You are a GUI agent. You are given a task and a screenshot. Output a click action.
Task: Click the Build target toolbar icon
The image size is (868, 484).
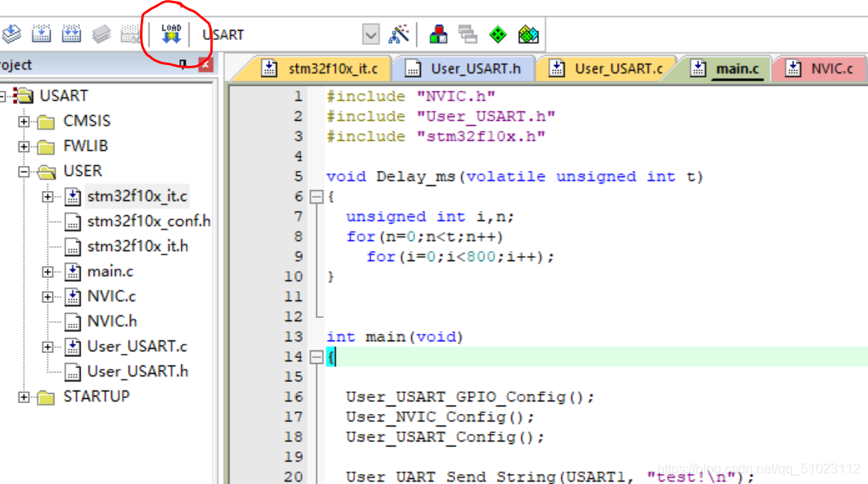[41, 34]
